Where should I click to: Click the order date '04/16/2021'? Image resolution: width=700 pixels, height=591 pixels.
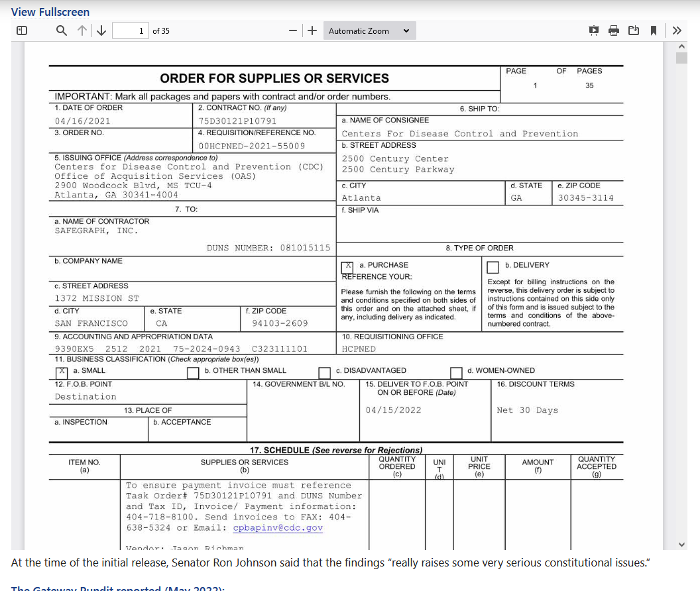pos(83,121)
